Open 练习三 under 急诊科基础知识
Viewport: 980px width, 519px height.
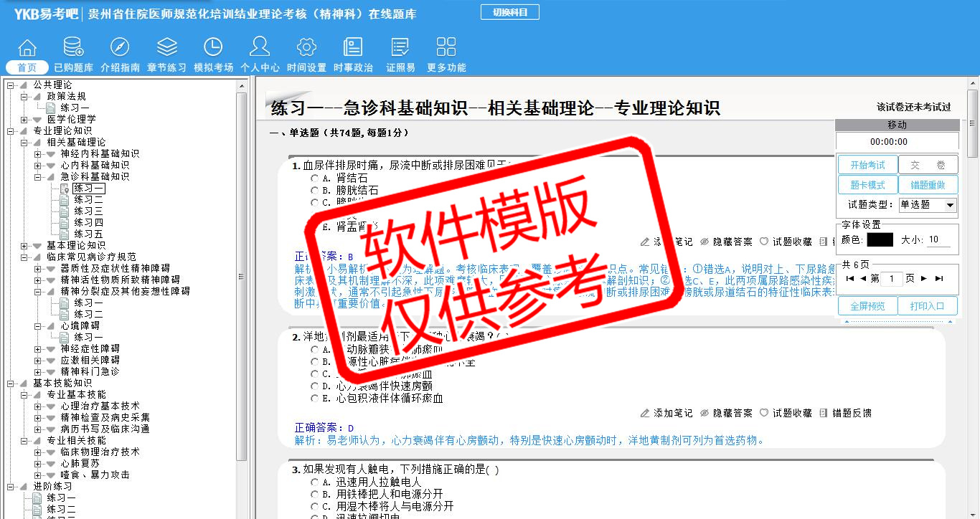[88, 211]
